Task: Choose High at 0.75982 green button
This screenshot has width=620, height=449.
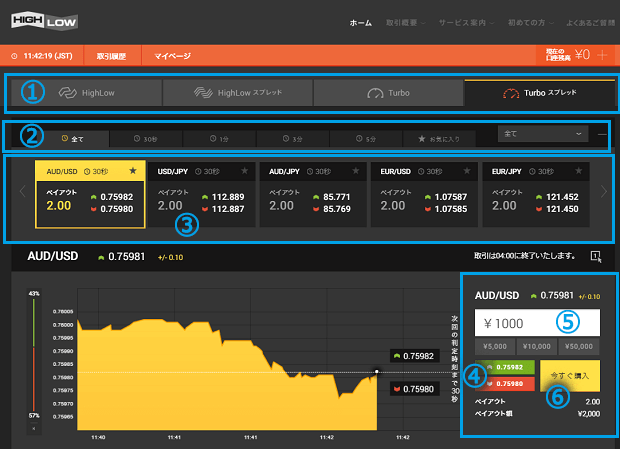Action: [505, 367]
